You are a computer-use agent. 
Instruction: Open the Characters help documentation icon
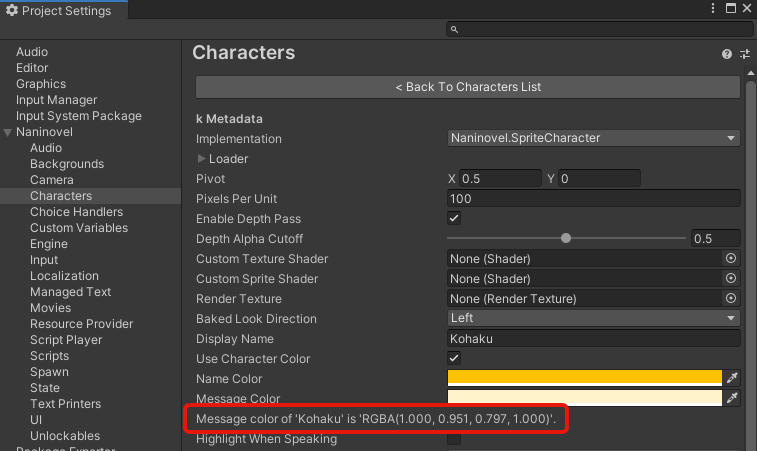click(x=727, y=54)
